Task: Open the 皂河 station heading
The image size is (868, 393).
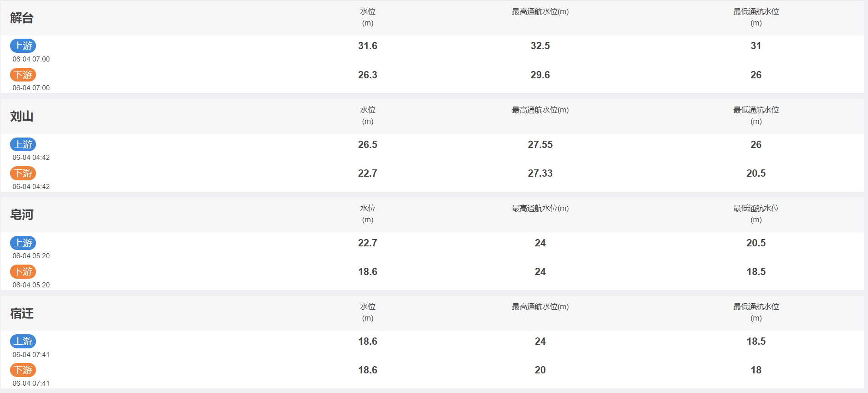Action: pyautogui.click(x=22, y=214)
